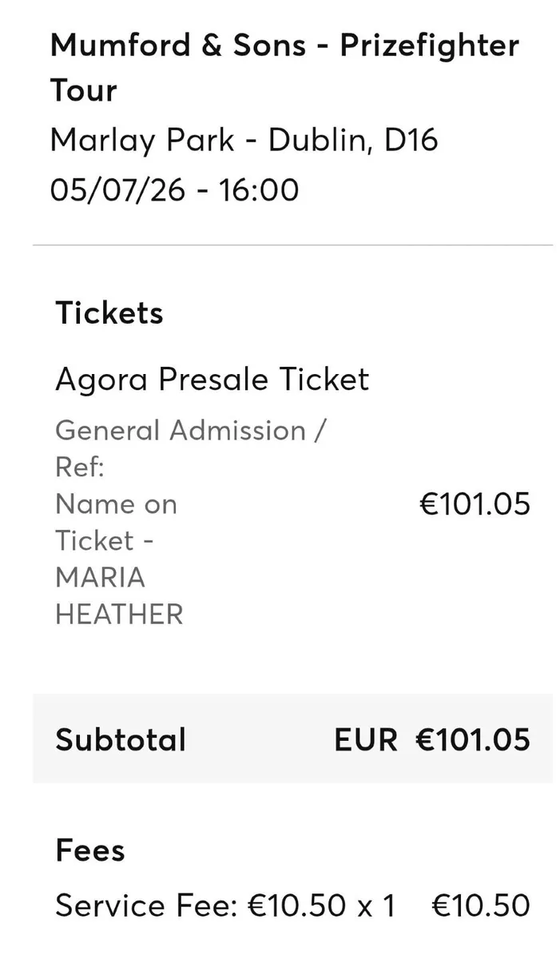Click the EUR currency label
560x959 pixels.
point(366,739)
